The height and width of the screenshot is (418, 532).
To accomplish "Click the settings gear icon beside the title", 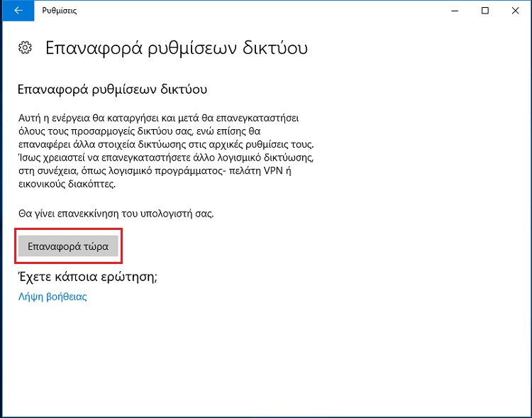I will pyautogui.click(x=25, y=48).
